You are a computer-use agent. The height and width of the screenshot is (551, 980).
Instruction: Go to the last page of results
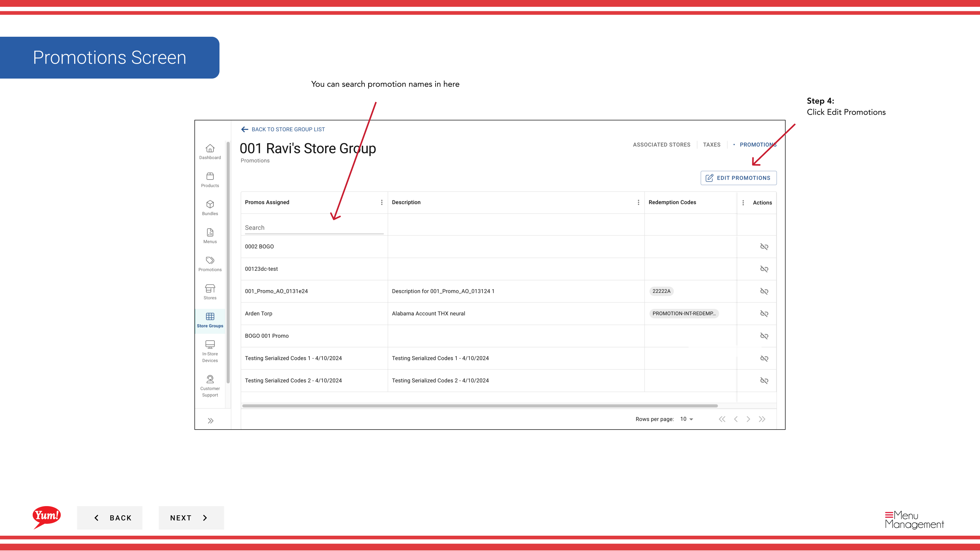tap(762, 419)
